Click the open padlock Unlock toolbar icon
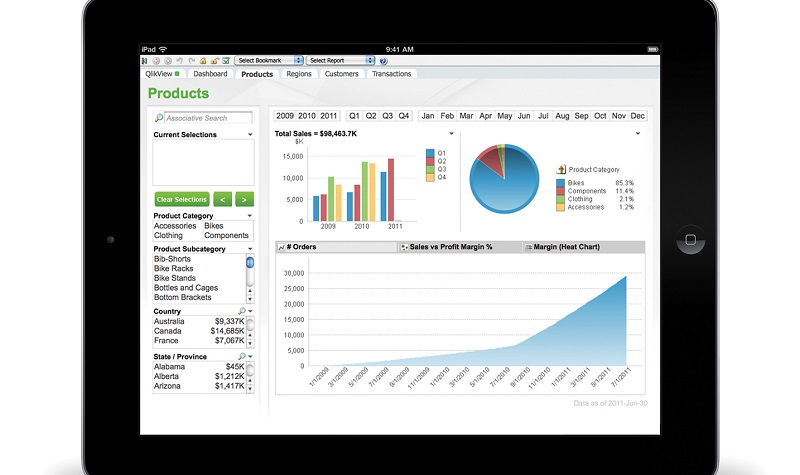 214,61
